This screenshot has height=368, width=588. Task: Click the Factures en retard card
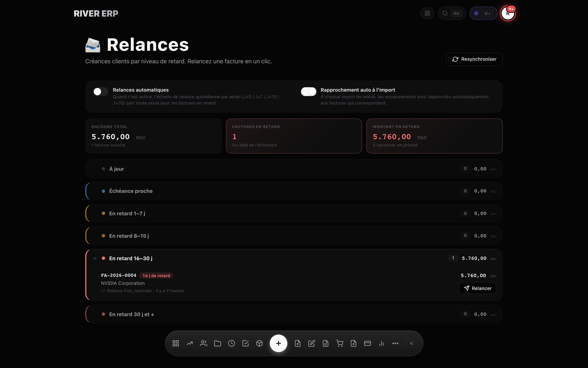pyautogui.click(x=294, y=136)
